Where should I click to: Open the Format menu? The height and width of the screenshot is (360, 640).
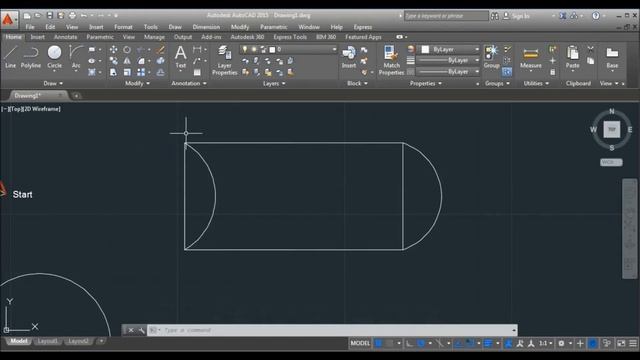pos(123,27)
